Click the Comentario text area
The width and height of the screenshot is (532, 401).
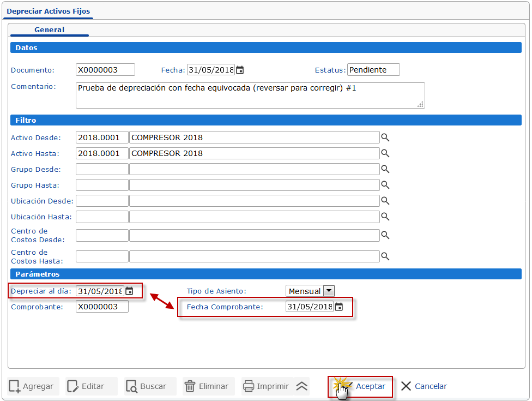pos(250,95)
